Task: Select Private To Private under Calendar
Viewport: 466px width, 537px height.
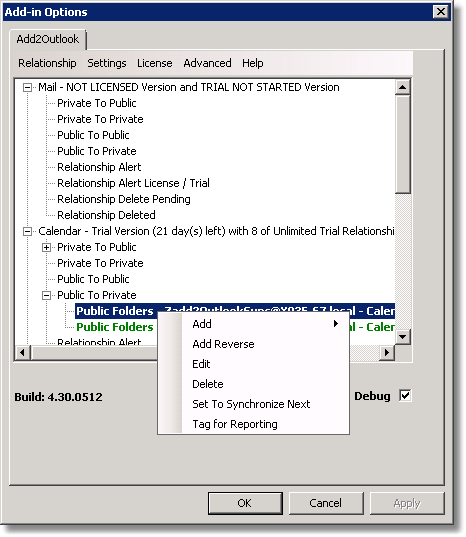Action: 100,263
